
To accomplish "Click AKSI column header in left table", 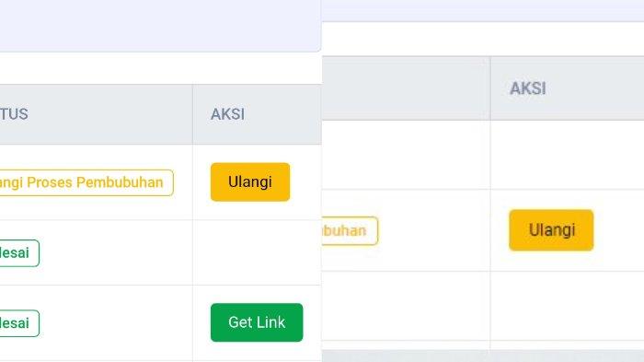I will coord(227,114).
